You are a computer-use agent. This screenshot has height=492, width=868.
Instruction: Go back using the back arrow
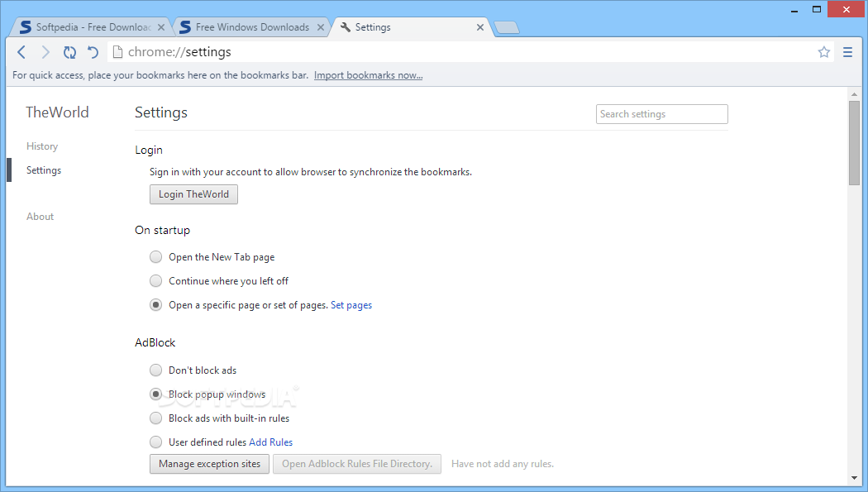click(21, 52)
